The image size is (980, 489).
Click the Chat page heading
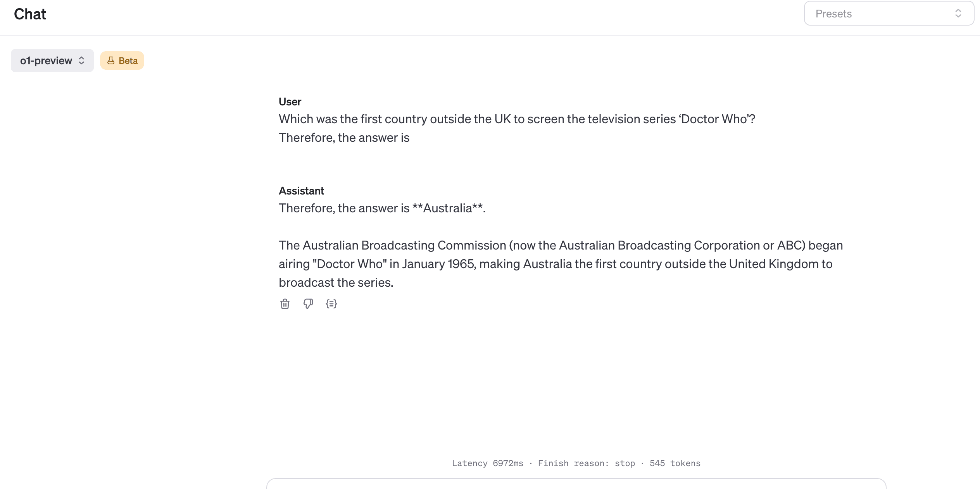(30, 14)
